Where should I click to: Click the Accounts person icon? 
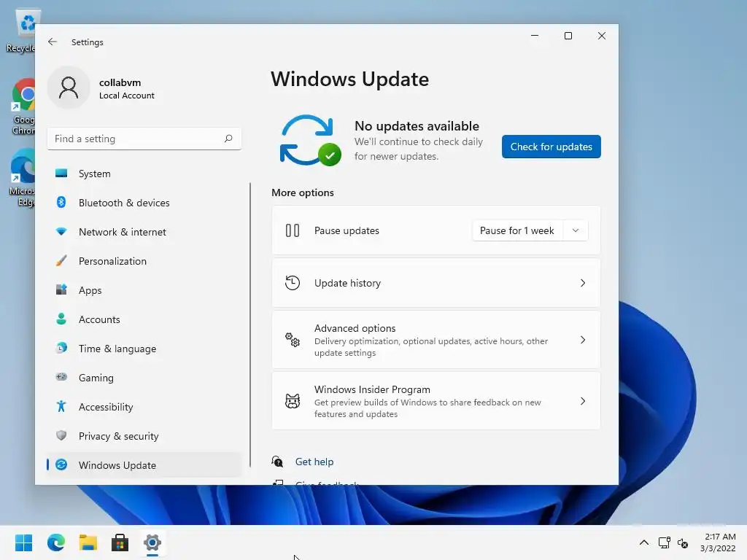[61, 319]
